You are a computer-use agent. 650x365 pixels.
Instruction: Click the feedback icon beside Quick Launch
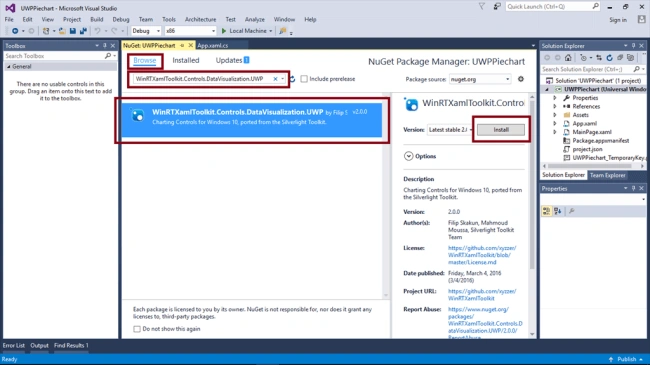point(497,7)
